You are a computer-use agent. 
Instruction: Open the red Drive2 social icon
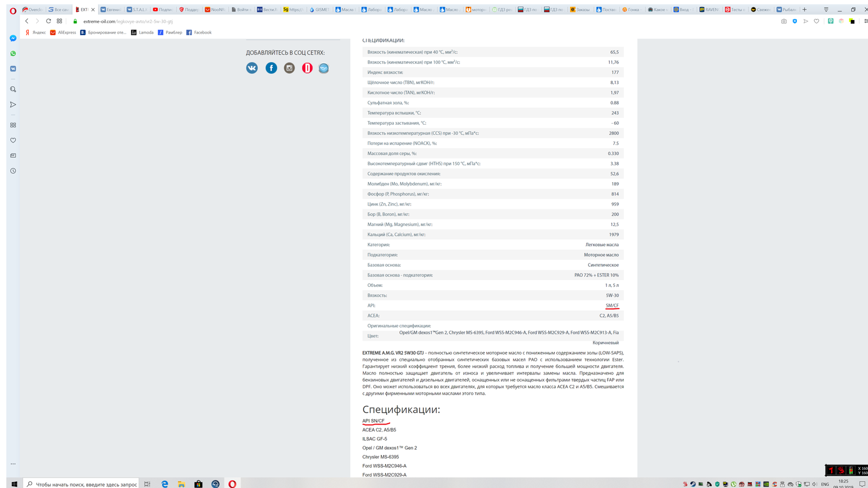(x=307, y=68)
